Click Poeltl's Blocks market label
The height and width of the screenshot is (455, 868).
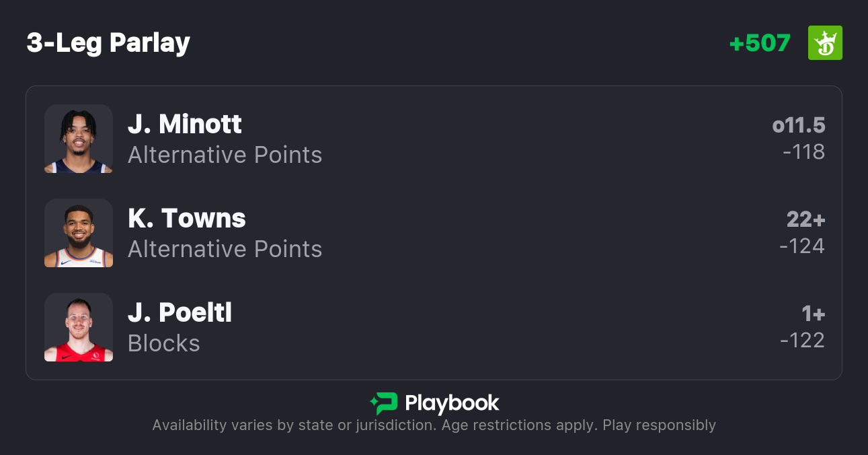coord(164,344)
